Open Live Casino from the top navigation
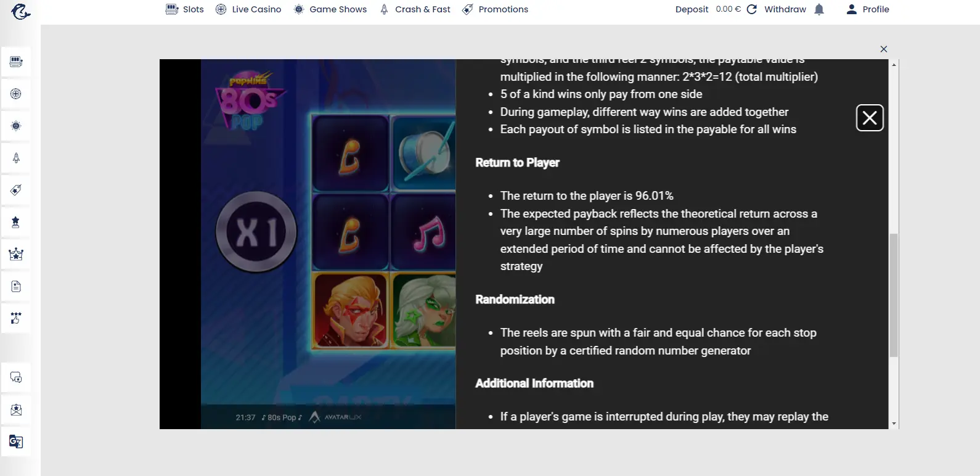 pos(248,9)
